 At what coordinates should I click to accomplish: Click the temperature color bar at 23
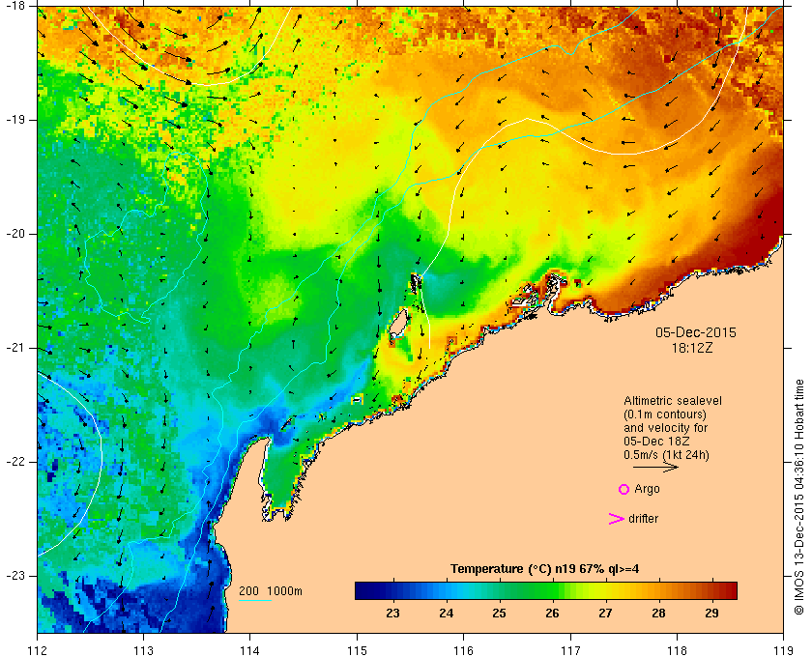(x=393, y=590)
